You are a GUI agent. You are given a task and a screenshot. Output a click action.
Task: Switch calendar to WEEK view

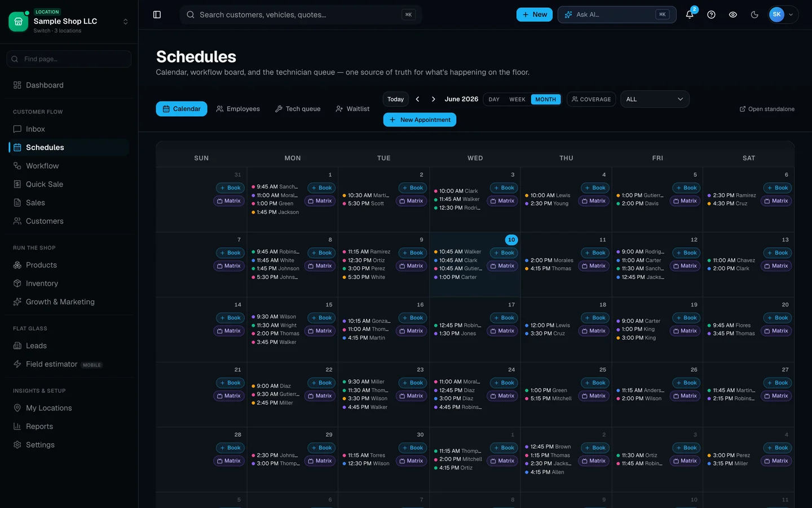pyautogui.click(x=517, y=99)
